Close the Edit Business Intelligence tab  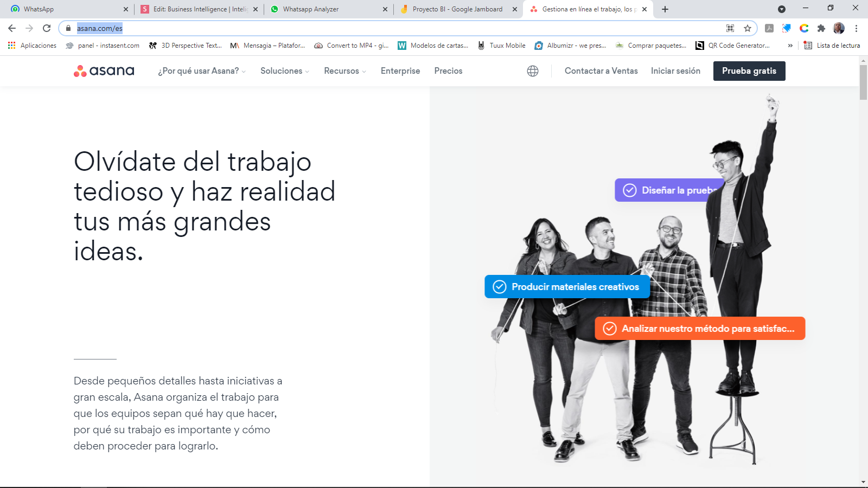click(256, 9)
